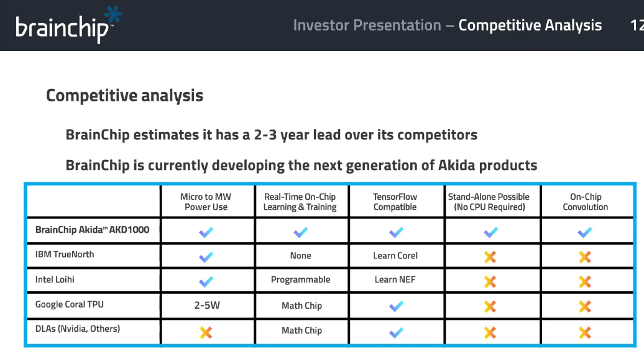Click the 'BrainChip Akida AKD1000' row label
This screenshot has width=644, height=356.
pos(93,230)
